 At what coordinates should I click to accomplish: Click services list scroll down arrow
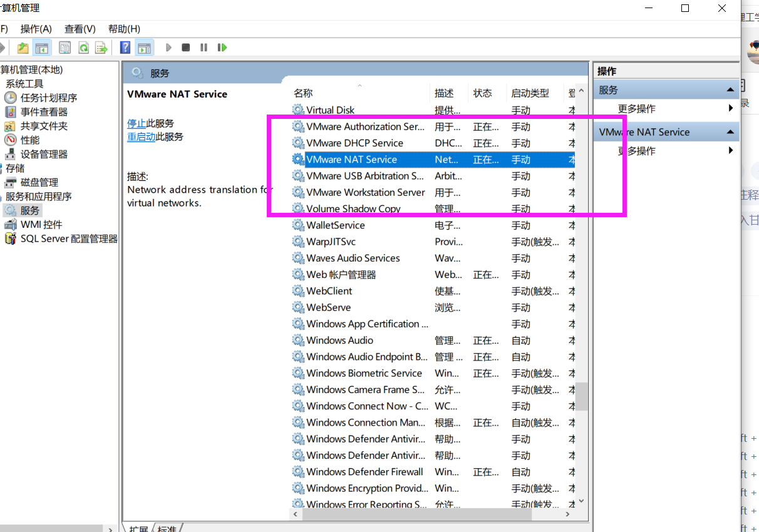(x=582, y=501)
